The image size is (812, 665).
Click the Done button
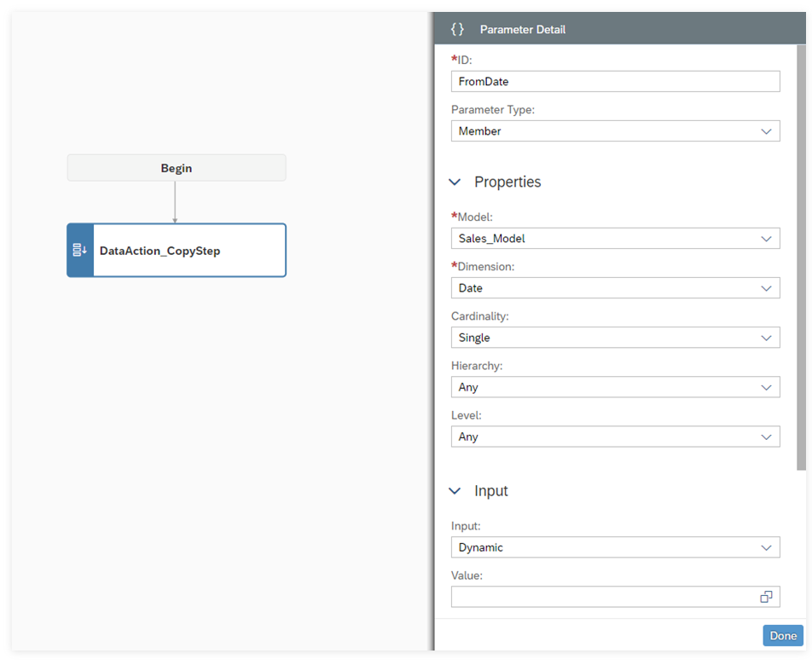point(782,635)
